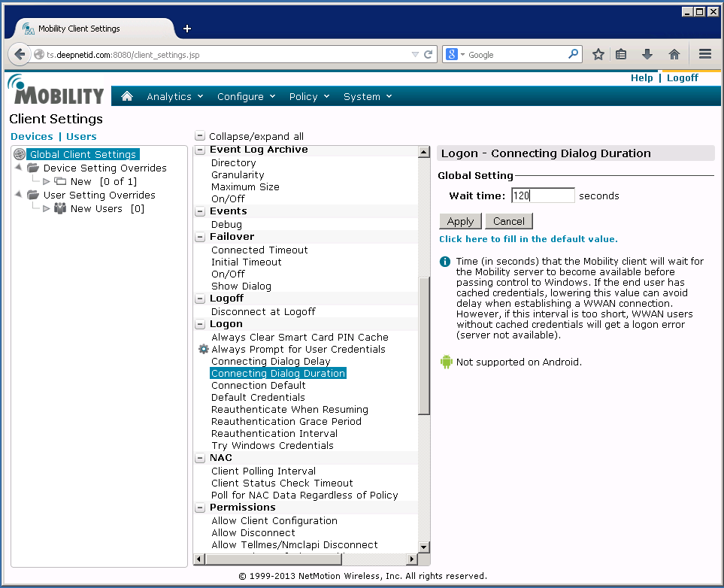This screenshot has width=724, height=588.
Task: Click the Wait time input field
Action: coord(543,195)
